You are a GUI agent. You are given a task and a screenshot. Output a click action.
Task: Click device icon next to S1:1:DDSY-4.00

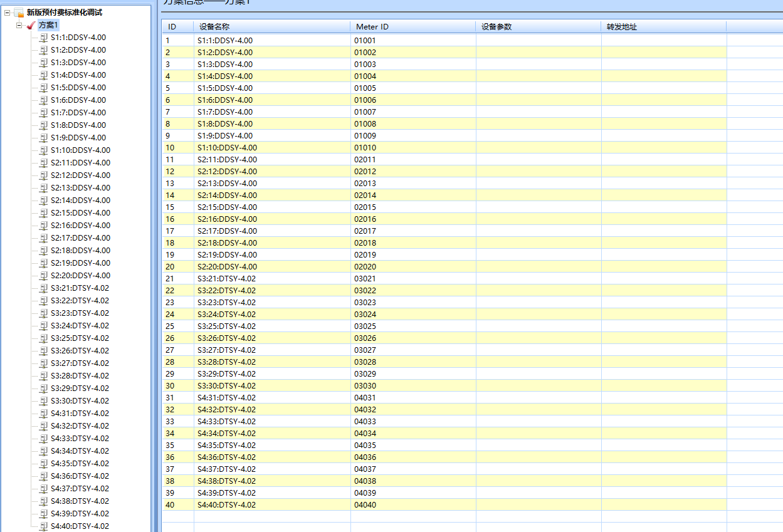click(x=44, y=38)
